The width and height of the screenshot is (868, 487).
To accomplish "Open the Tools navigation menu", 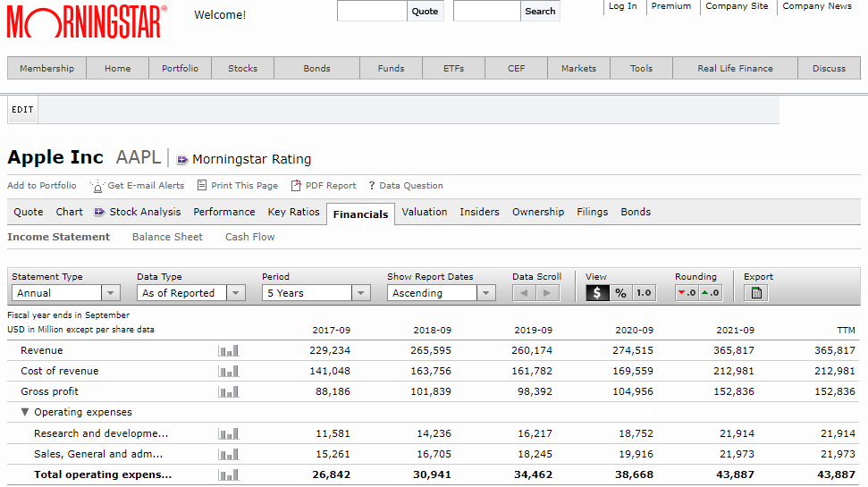I will pyautogui.click(x=641, y=68).
